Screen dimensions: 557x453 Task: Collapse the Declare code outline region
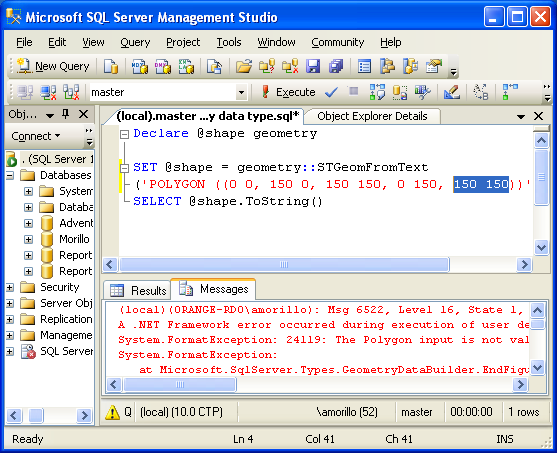[x=124, y=134]
